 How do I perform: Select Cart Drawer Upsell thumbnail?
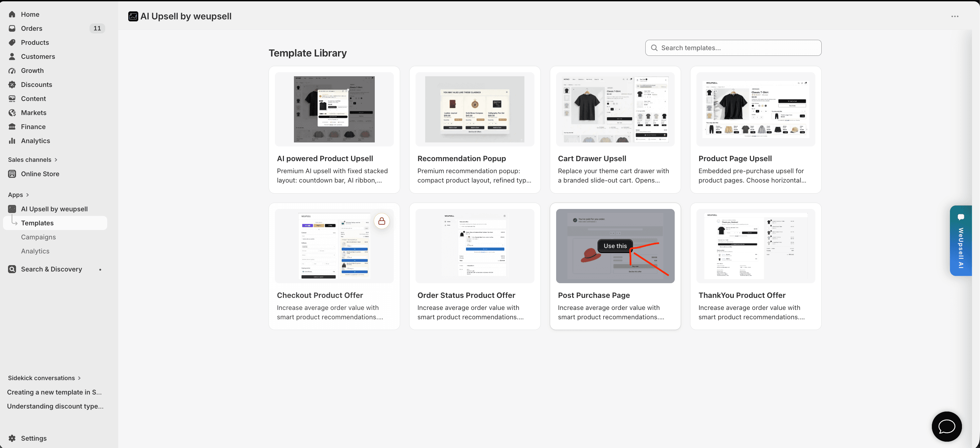click(x=615, y=109)
